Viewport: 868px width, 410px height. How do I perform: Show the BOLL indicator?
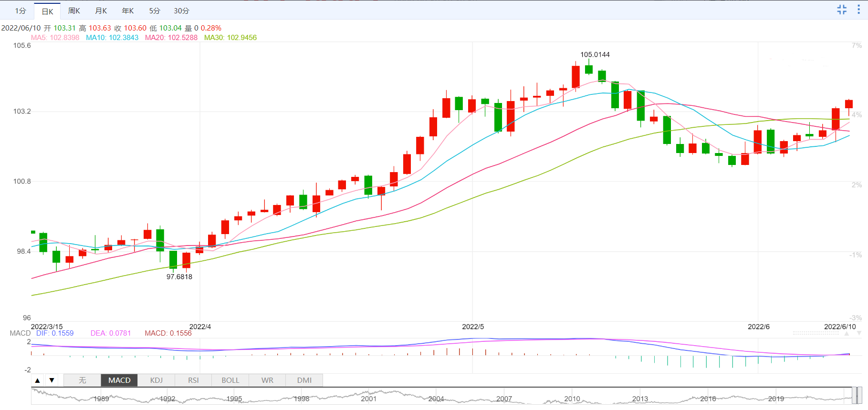(230, 380)
